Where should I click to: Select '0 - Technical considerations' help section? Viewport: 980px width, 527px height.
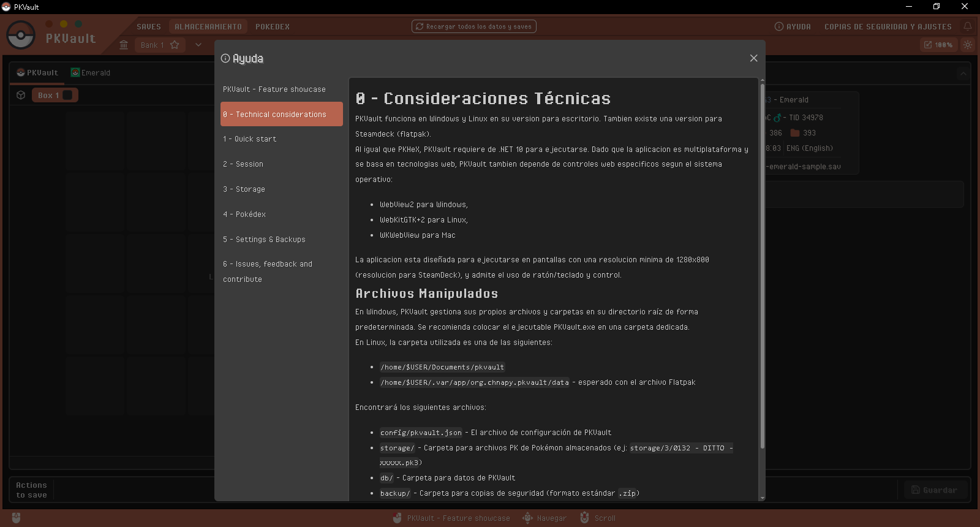click(282, 114)
